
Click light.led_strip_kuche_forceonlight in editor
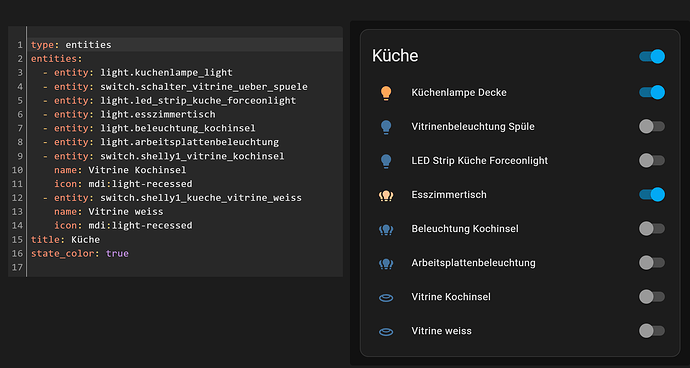tap(198, 101)
